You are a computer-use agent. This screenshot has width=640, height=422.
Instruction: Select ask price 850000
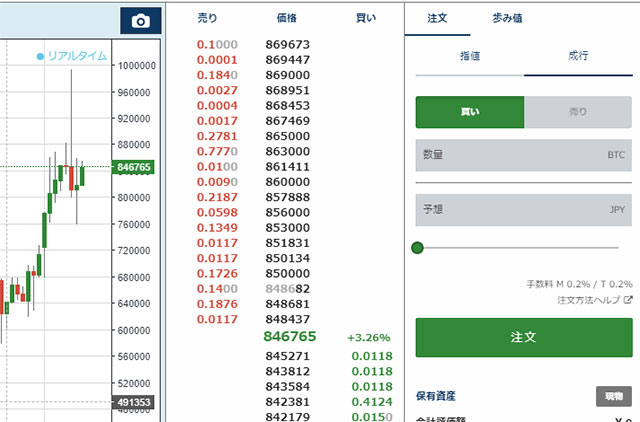pyautogui.click(x=287, y=273)
